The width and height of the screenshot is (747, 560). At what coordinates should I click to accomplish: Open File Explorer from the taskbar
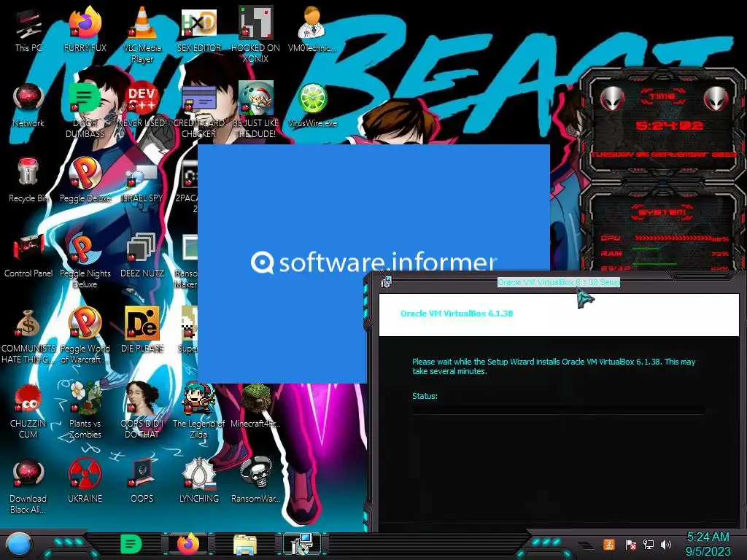coord(245,545)
